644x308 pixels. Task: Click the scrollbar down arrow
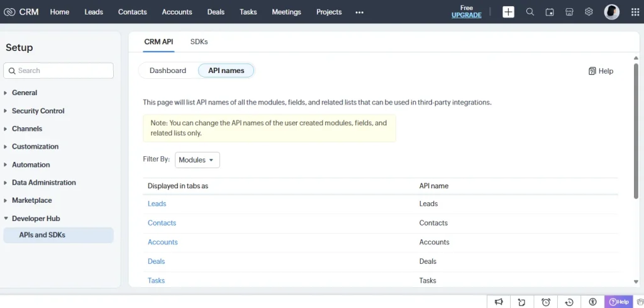point(636,282)
